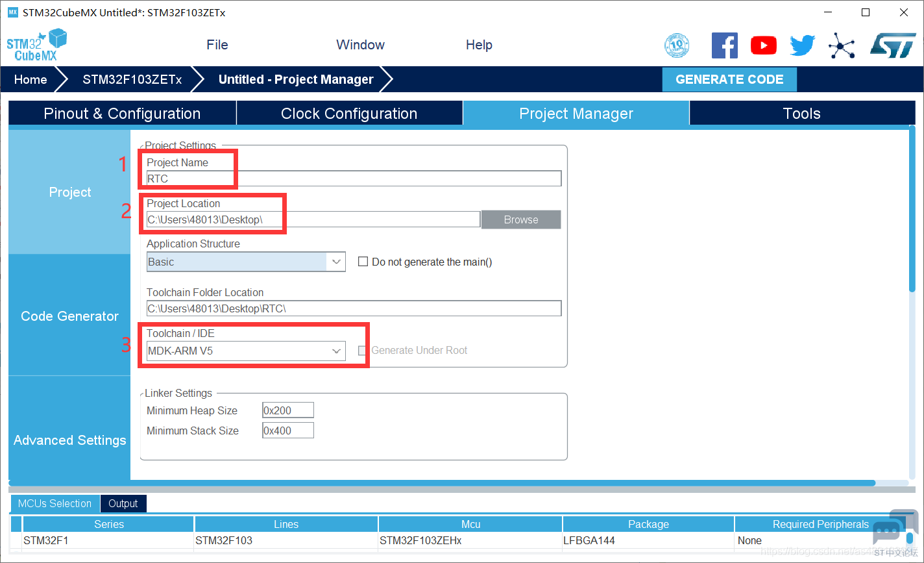
Task: Switch to Clock Configuration tab
Action: 349,113
